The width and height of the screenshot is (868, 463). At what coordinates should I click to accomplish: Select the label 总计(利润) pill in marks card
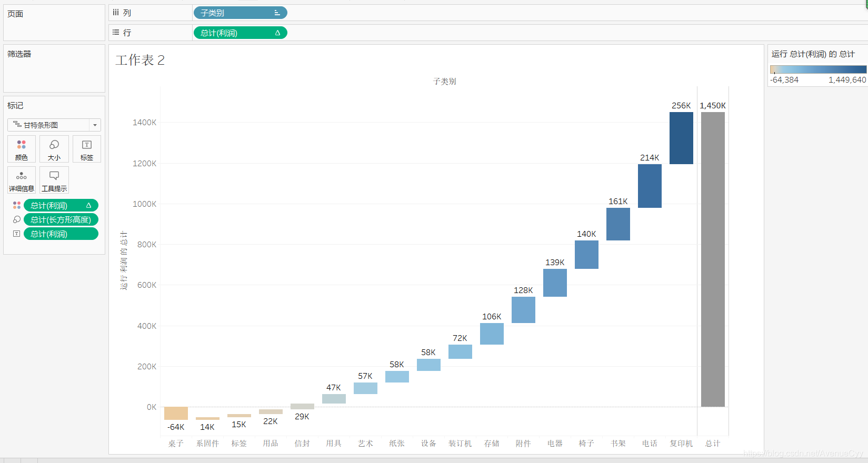pyautogui.click(x=61, y=234)
